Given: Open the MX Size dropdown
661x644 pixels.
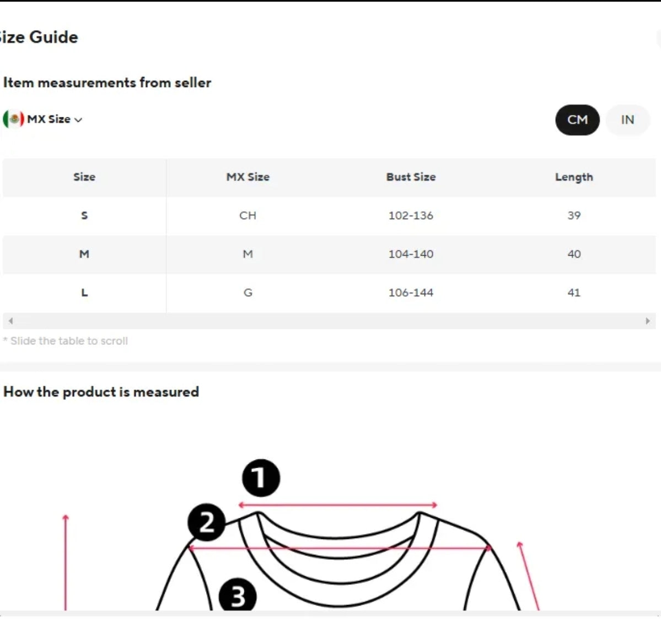Looking at the screenshot, I should pos(49,119).
